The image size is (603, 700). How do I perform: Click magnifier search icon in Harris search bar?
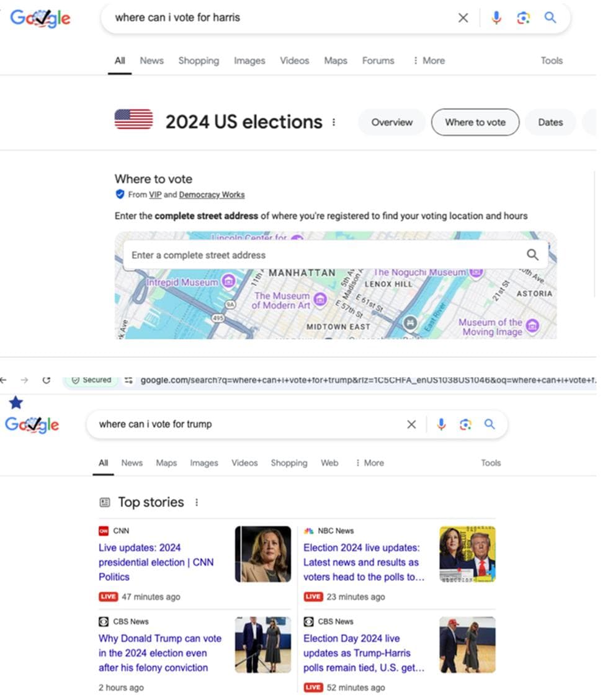click(550, 18)
